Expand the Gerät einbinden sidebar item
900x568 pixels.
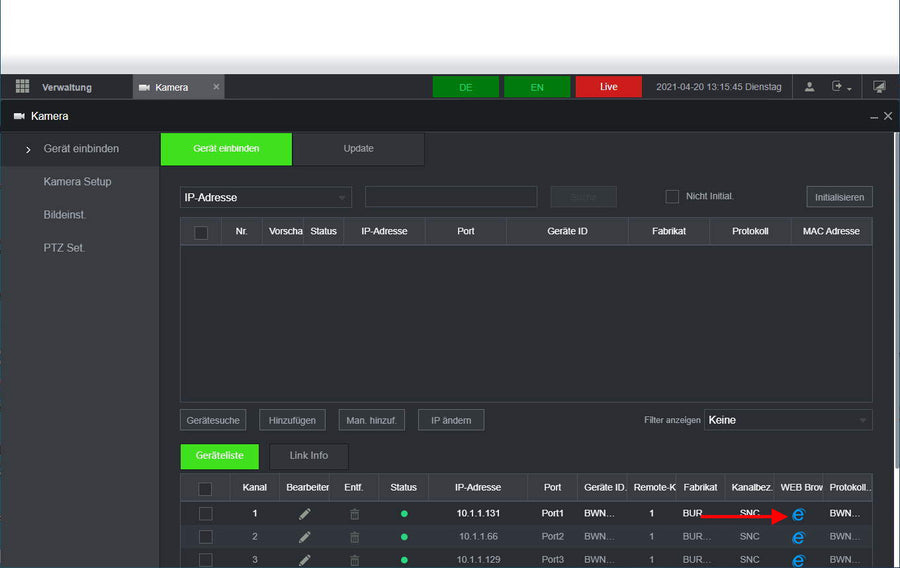pyautogui.click(x=80, y=149)
